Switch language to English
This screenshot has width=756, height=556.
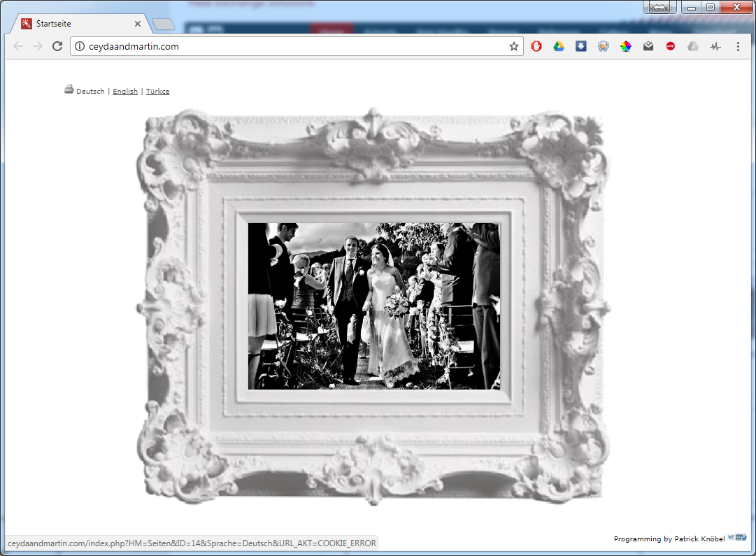125,91
